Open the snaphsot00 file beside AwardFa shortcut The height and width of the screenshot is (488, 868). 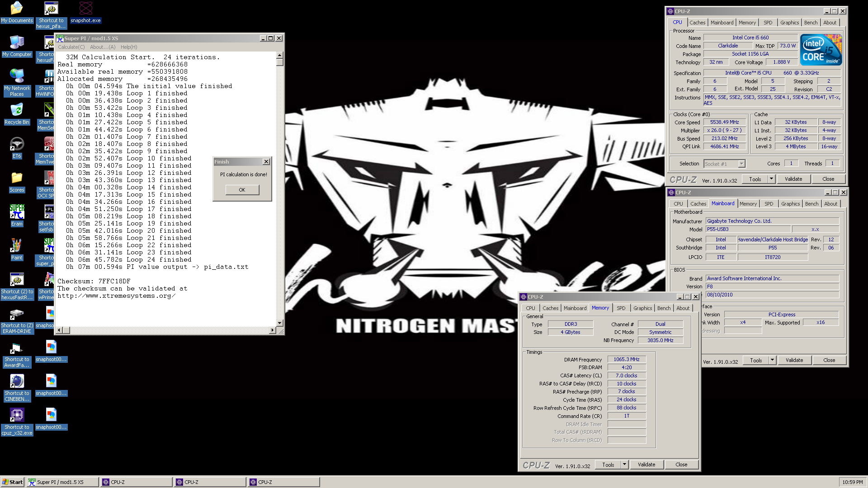pyautogui.click(x=51, y=351)
